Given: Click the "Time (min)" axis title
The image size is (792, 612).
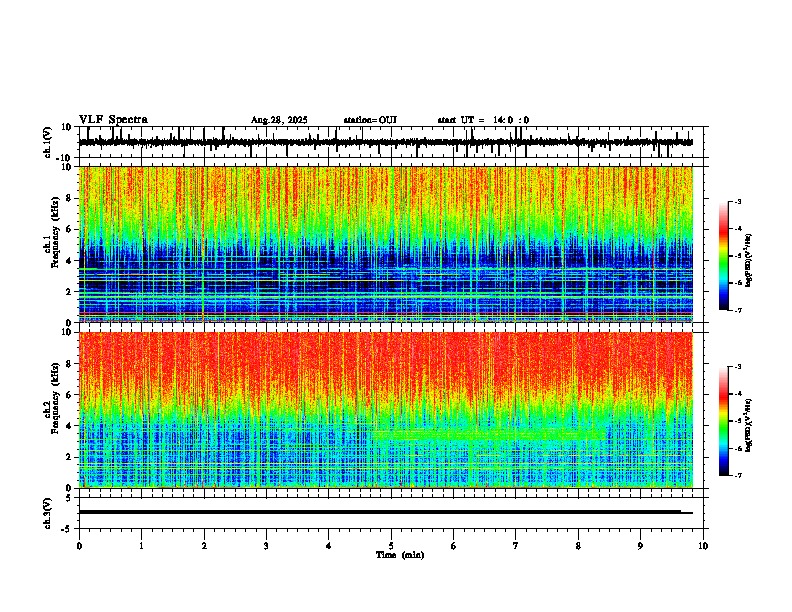Looking at the screenshot, I should (400, 555).
